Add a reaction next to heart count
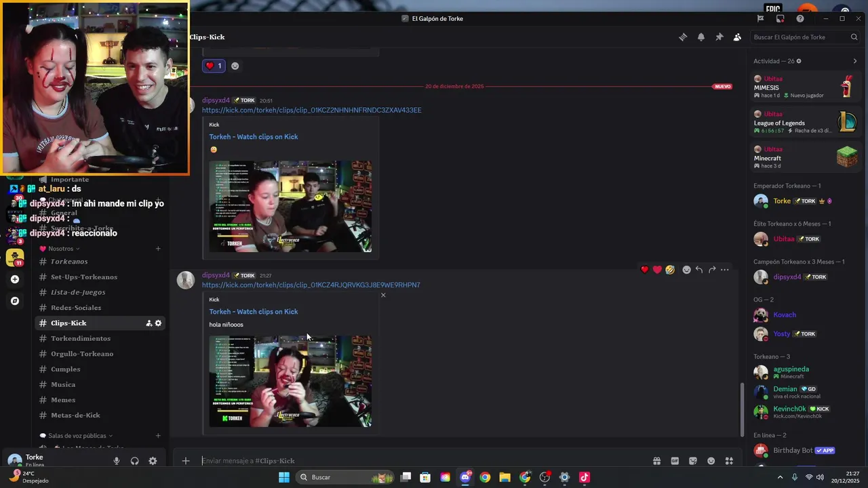 point(235,66)
